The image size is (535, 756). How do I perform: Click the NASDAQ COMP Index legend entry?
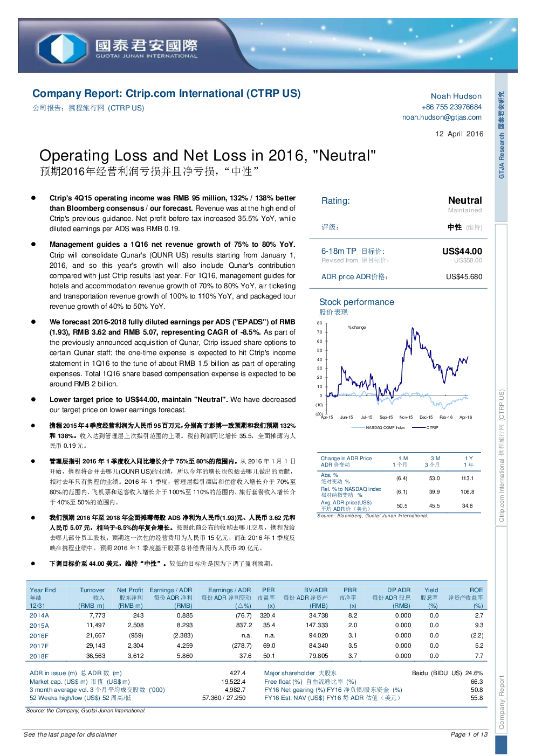click(378, 427)
